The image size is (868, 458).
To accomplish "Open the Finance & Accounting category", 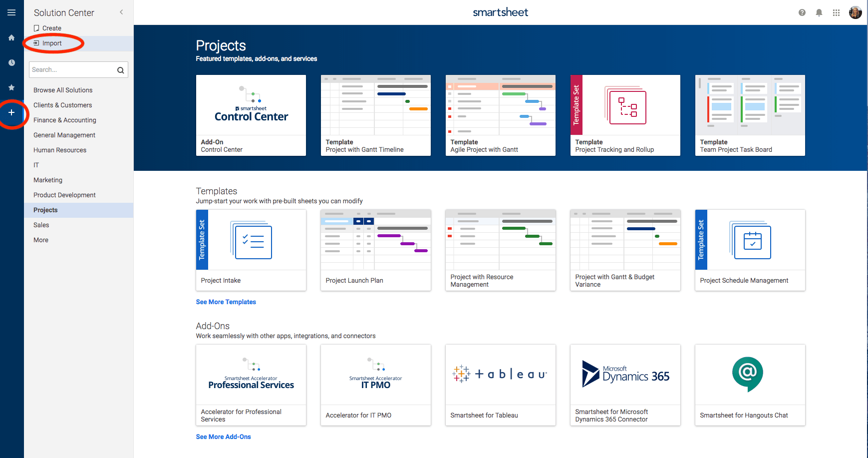I will point(65,120).
